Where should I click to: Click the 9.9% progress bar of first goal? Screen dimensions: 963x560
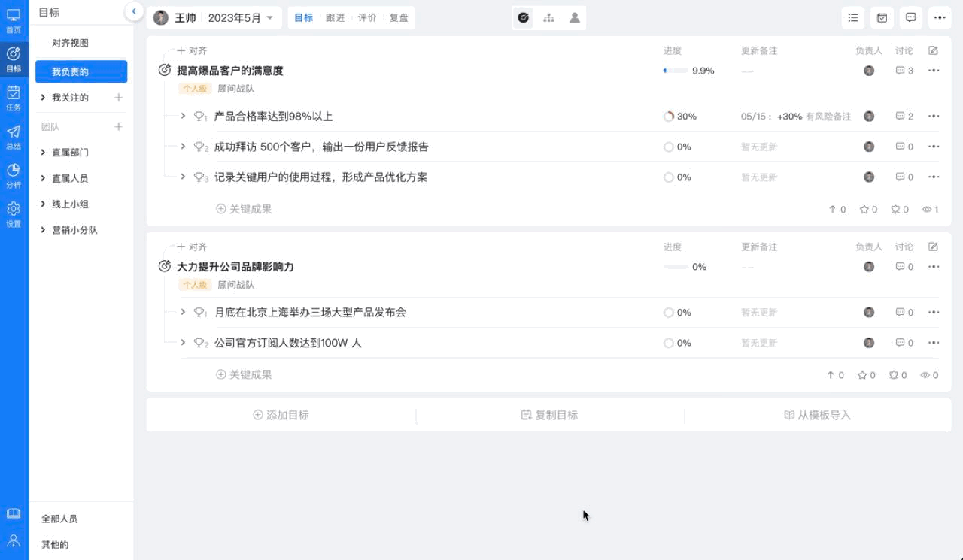(x=676, y=71)
